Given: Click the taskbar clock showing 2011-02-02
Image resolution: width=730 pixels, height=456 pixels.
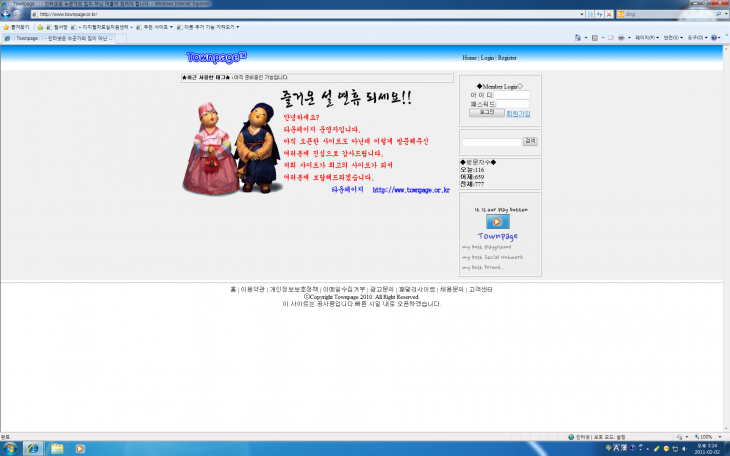Looking at the screenshot, I should 707,449.
